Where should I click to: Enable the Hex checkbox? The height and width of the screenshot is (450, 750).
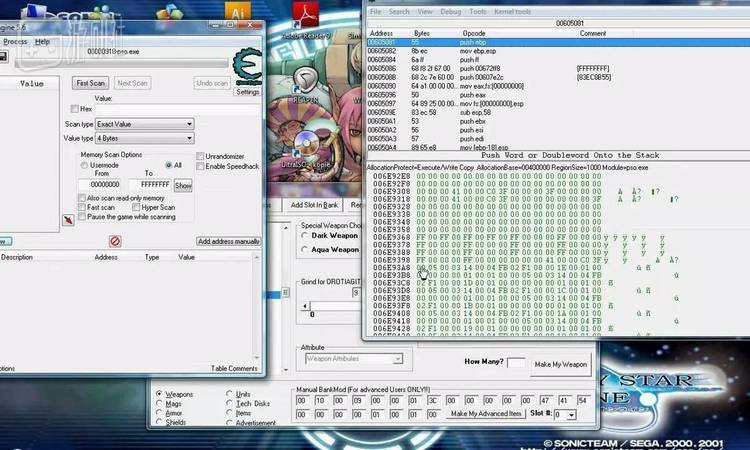[74, 108]
